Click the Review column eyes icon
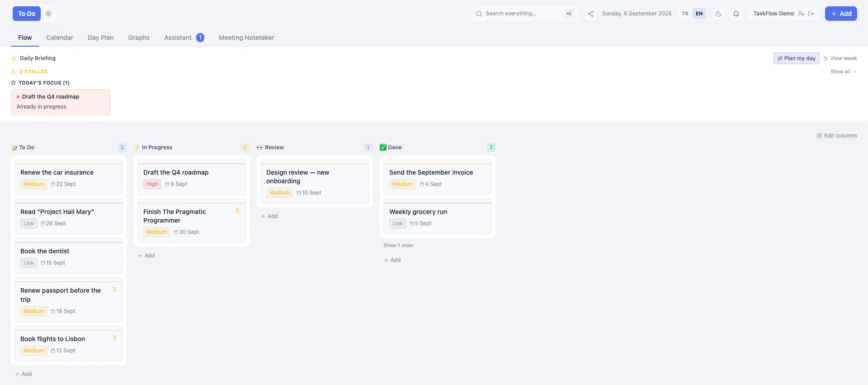 pos(260,147)
